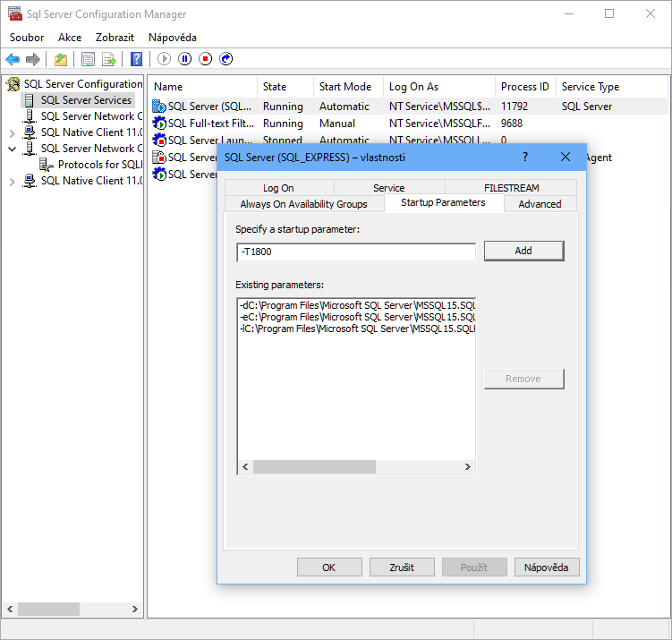Cancel with the Zrušit button
This screenshot has width=672, height=640.
click(x=402, y=567)
